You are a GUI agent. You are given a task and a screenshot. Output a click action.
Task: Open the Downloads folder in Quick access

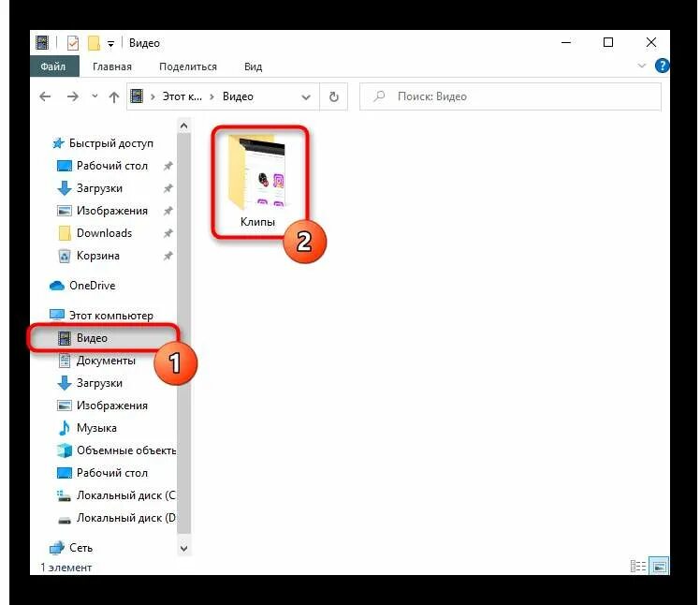(105, 233)
